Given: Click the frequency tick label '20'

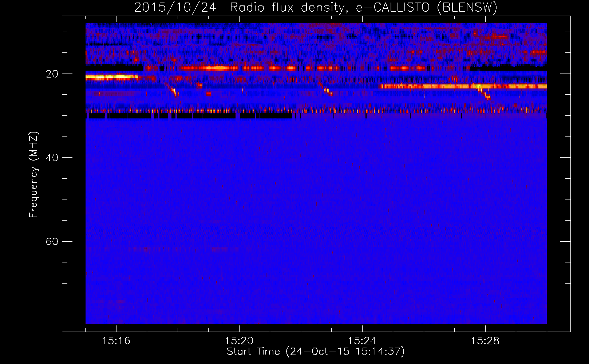Looking at the screenshot, I should point(52,74).
